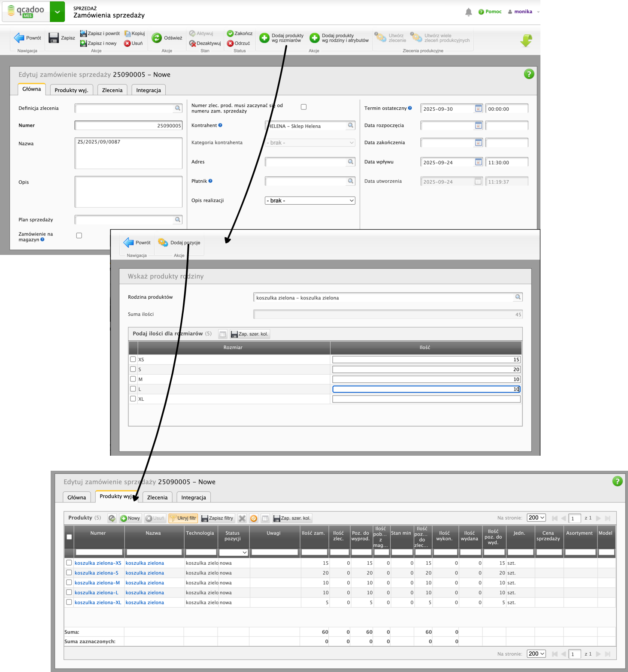
Task: Open the top Na stronie 200 dropdown
Action: pyautogui.click(x=536, y=518)
